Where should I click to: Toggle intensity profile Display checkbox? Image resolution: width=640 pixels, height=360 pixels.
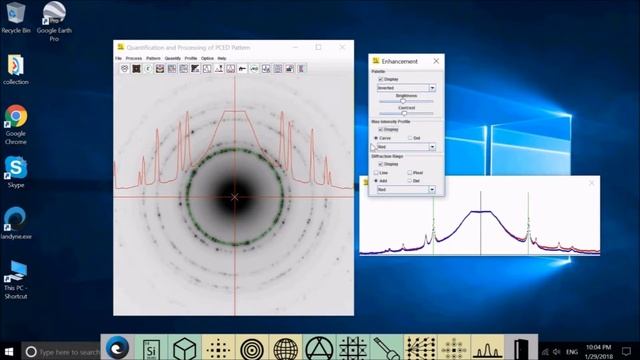380,129
